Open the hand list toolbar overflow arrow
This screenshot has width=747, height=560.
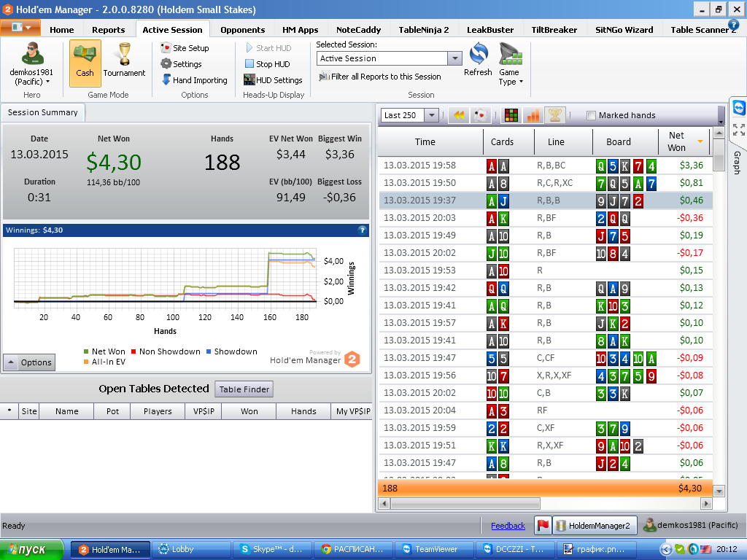(x=720, y=122)
